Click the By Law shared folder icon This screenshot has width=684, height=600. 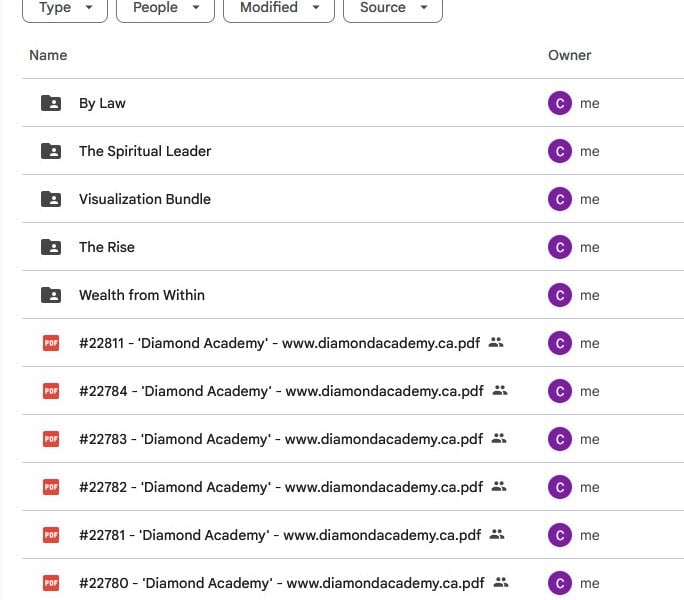click(x=51, y=103)
